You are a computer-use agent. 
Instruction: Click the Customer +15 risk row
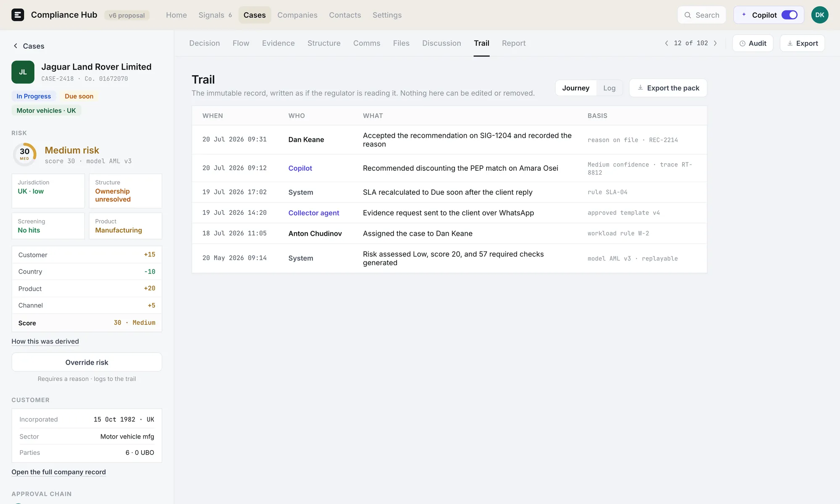[x=87, y=255]
